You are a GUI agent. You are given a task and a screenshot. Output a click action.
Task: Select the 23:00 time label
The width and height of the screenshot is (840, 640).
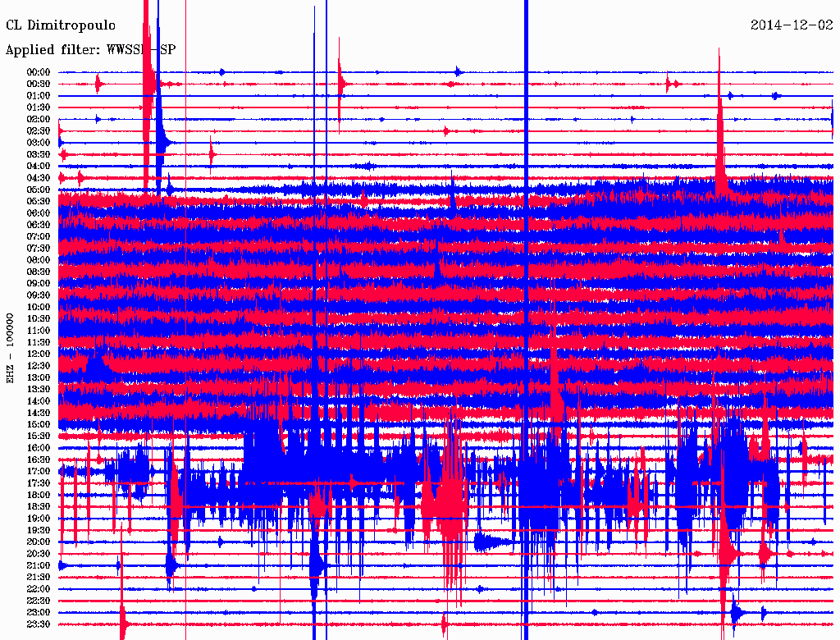point(39,612)
